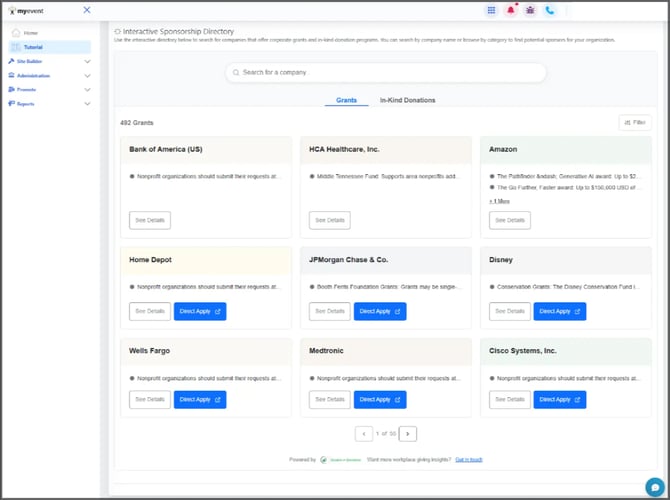
Task: Open the chat bubble widget
Action: (654, 486)
